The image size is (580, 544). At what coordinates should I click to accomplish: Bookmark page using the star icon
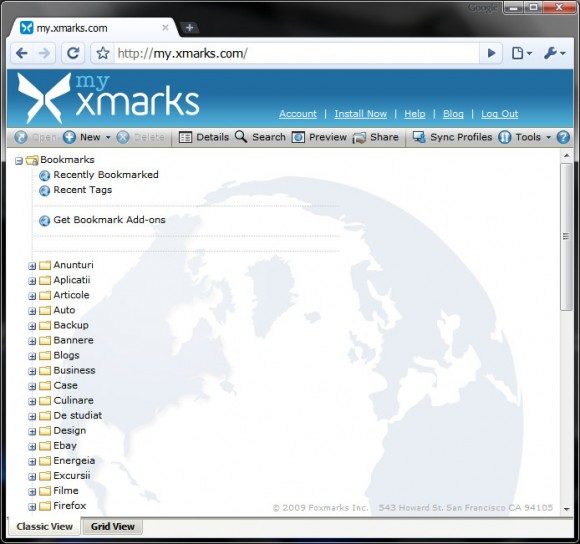coord(102,54)
